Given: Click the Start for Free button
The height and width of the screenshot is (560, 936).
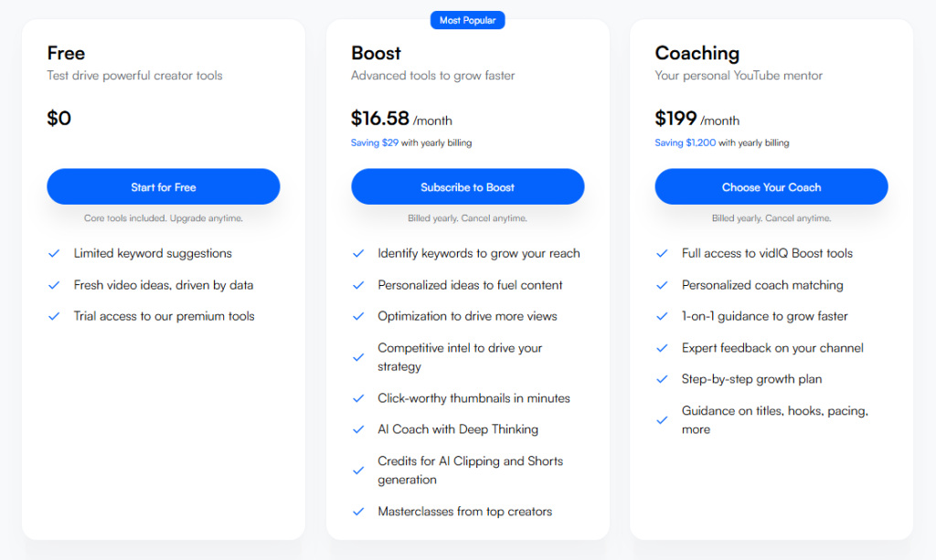Looking at the screenshot, I should pos(163,186).
